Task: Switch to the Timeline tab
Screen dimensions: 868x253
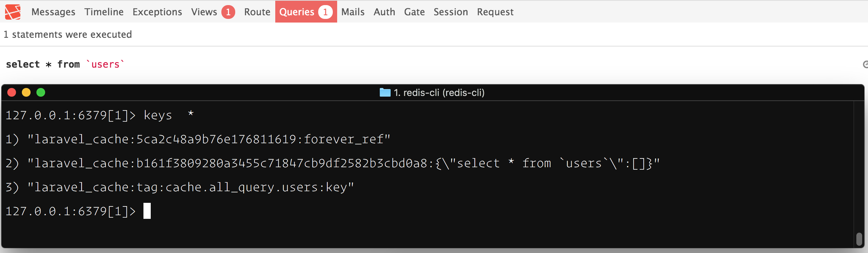Action: [x=104, y=12]
